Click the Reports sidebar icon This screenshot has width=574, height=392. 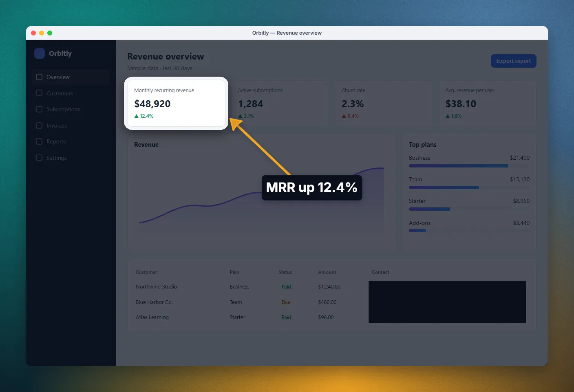pos(39,141)
